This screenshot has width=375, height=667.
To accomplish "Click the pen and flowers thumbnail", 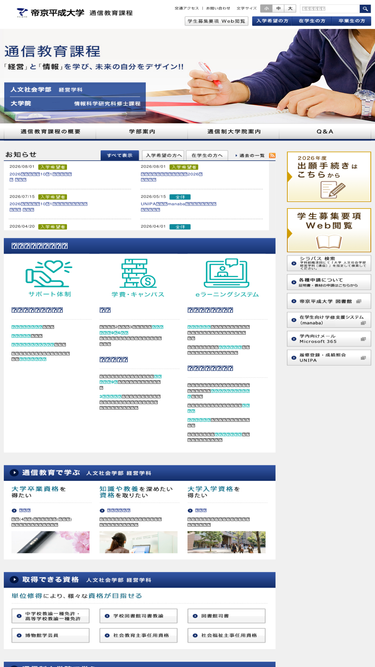I will click(x=51, y=542).
